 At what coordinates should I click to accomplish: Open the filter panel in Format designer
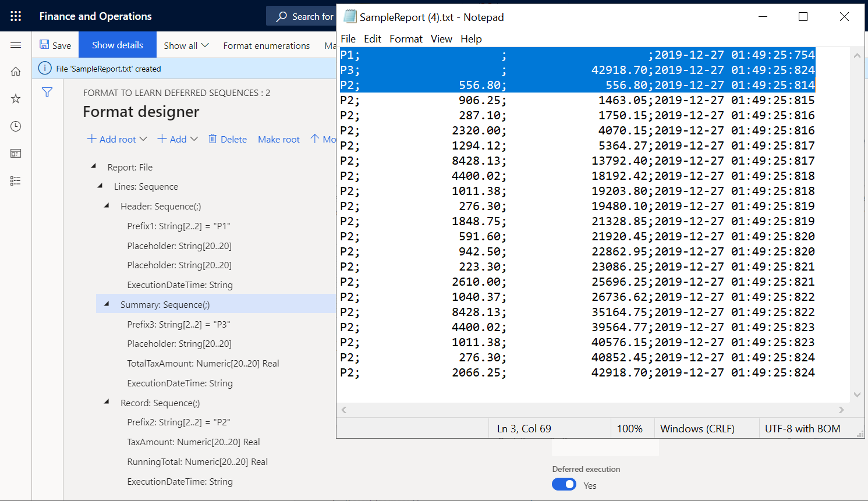[47, 92]
